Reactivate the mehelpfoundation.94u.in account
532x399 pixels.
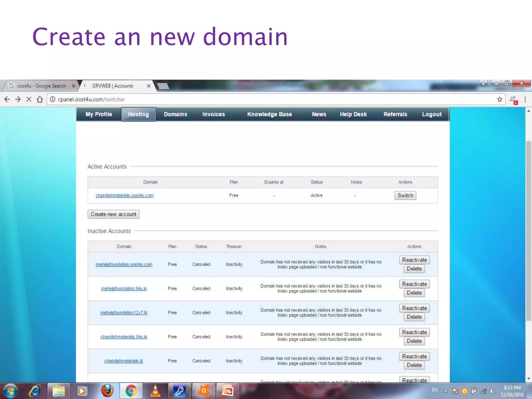pos(414,284)
